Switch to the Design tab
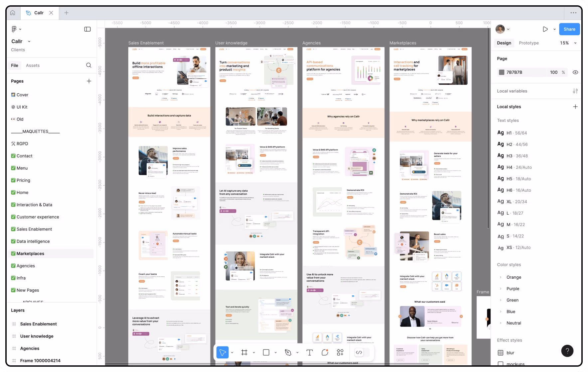The width and height of the screenshot is (588, 372). coord(504,43)
